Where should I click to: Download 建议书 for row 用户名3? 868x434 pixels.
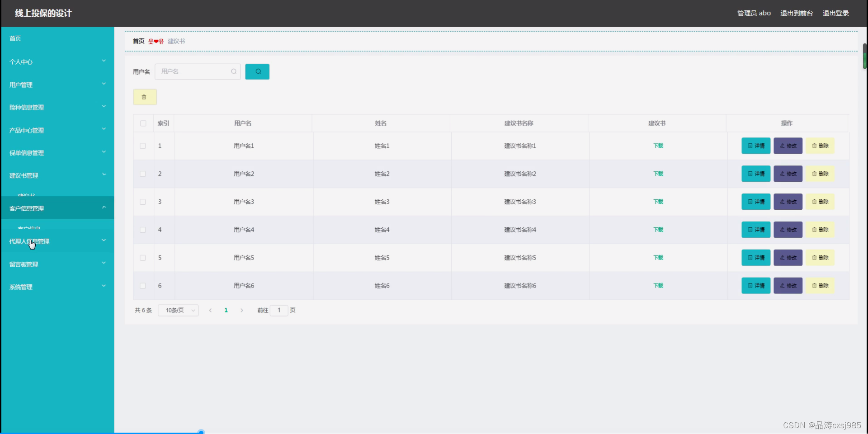pyautogui.click(x=658, y=202)
